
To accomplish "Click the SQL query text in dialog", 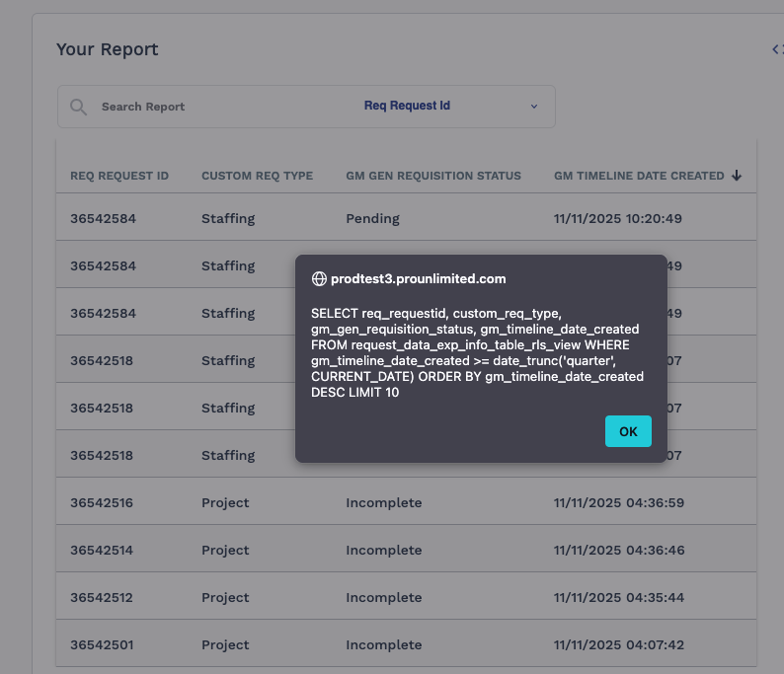I will point(477,352).
